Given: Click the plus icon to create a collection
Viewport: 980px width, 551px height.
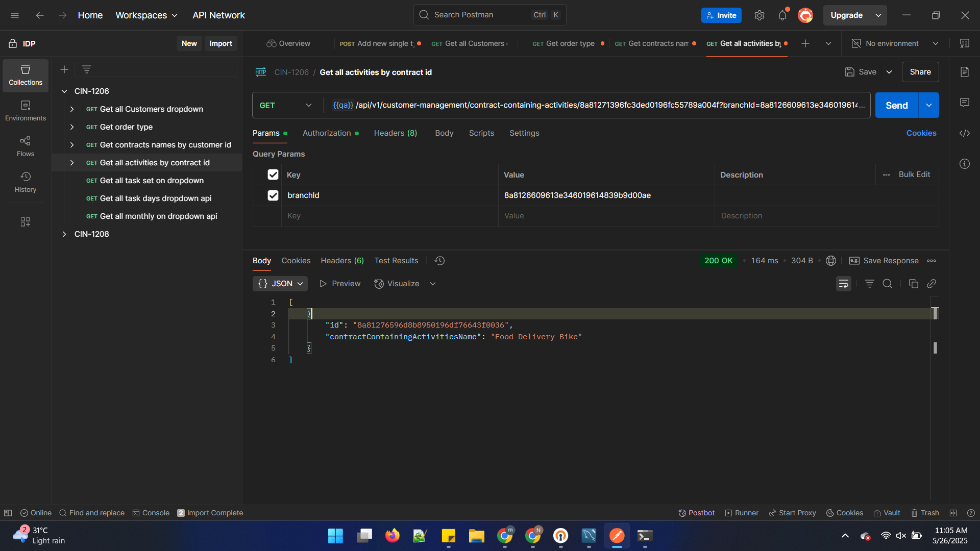Looking at the screenshot, I should pyautogui.click(x=64, y=69).
